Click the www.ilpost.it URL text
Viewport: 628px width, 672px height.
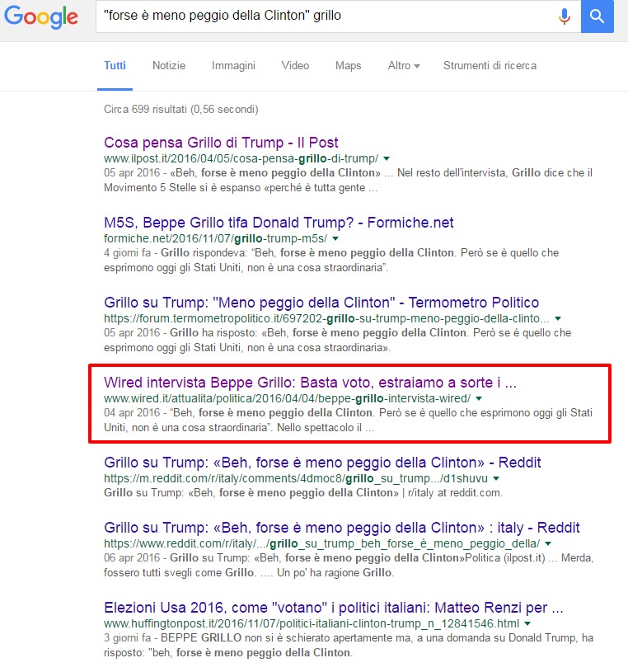(241, 158)
